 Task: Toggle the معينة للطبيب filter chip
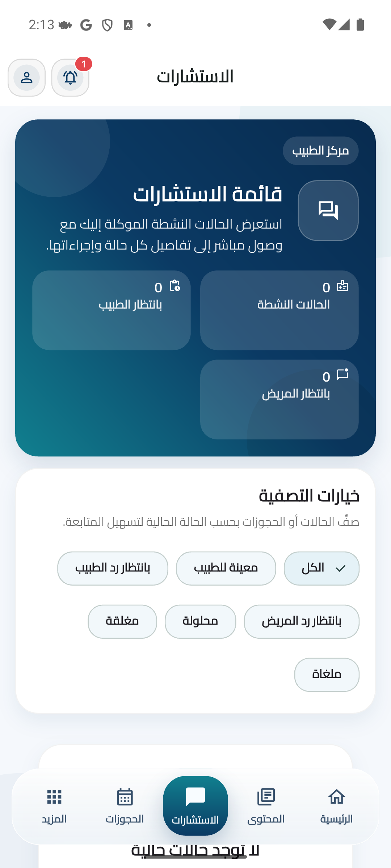[x=226, y=568]
